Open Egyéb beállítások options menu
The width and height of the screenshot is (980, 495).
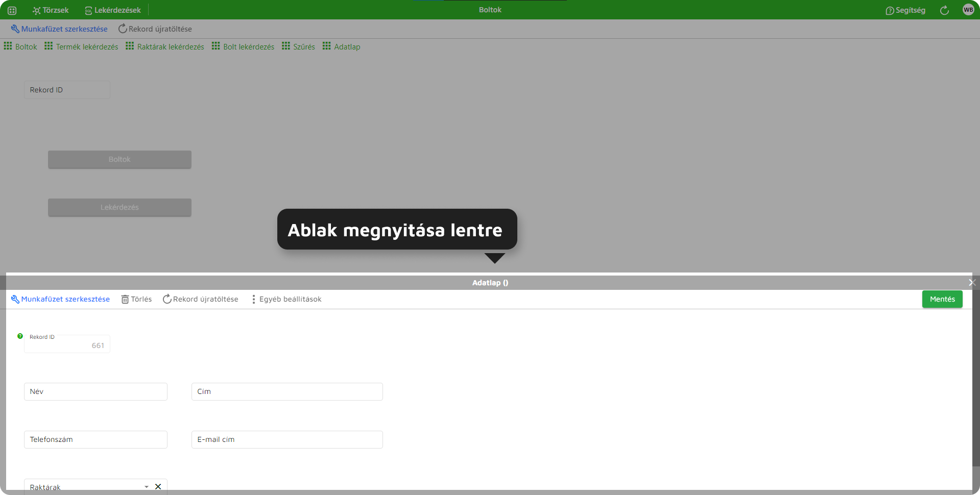point(286,299)
